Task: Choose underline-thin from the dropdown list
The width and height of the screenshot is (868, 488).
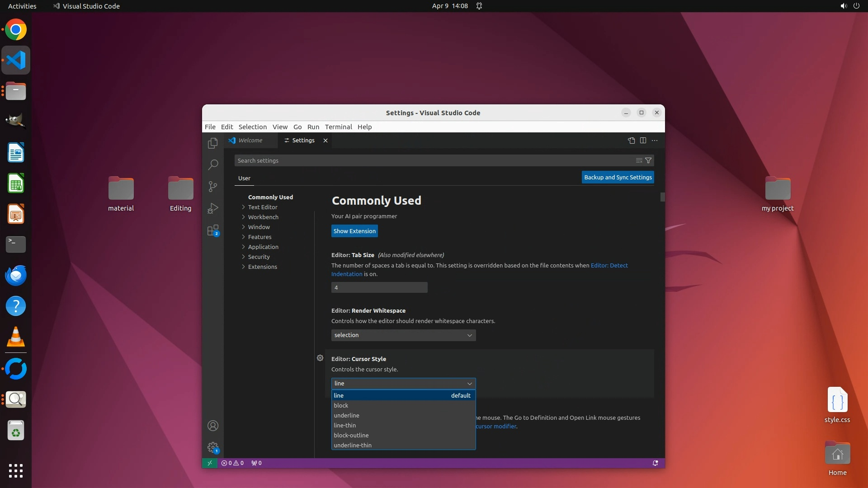Action: tap(353, 445)
